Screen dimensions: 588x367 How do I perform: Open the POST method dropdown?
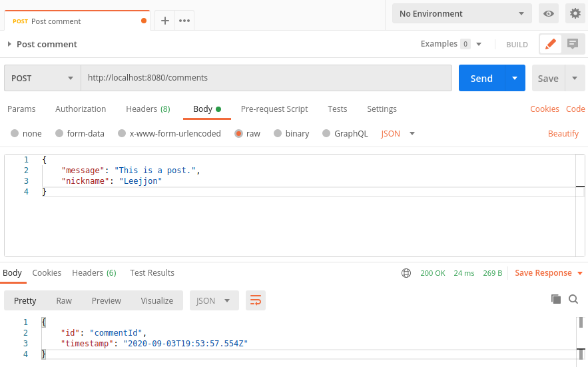[x=43, y=78]
